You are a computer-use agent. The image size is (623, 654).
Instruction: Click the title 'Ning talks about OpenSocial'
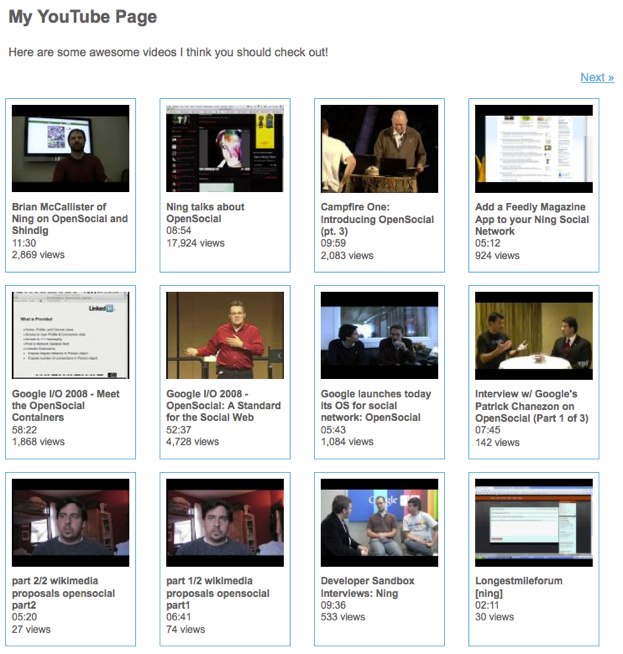205,213
